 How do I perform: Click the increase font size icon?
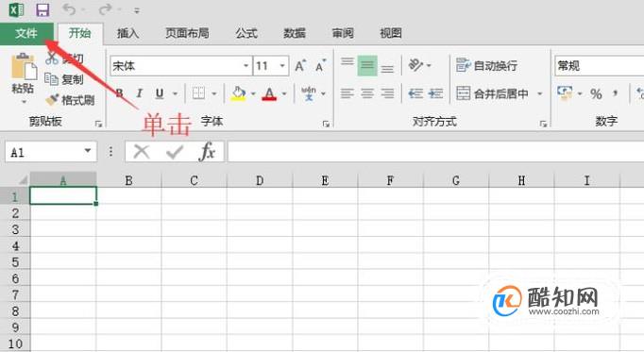click(x=300, y=66)
